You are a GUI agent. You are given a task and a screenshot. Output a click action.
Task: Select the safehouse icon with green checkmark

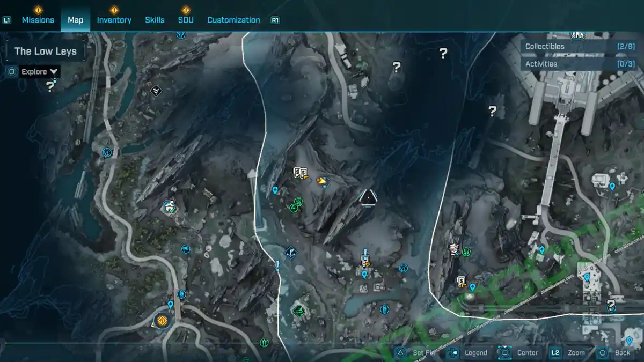coord(170,206)
